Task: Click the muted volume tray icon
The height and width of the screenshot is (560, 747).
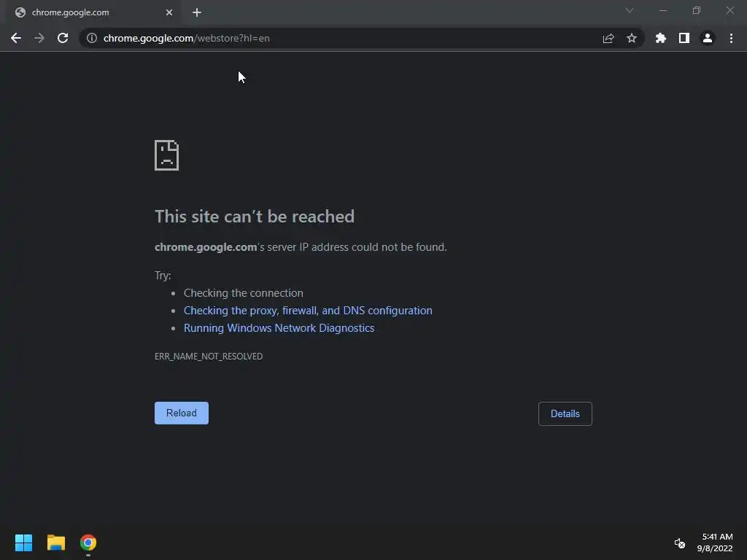Action: 680,542
